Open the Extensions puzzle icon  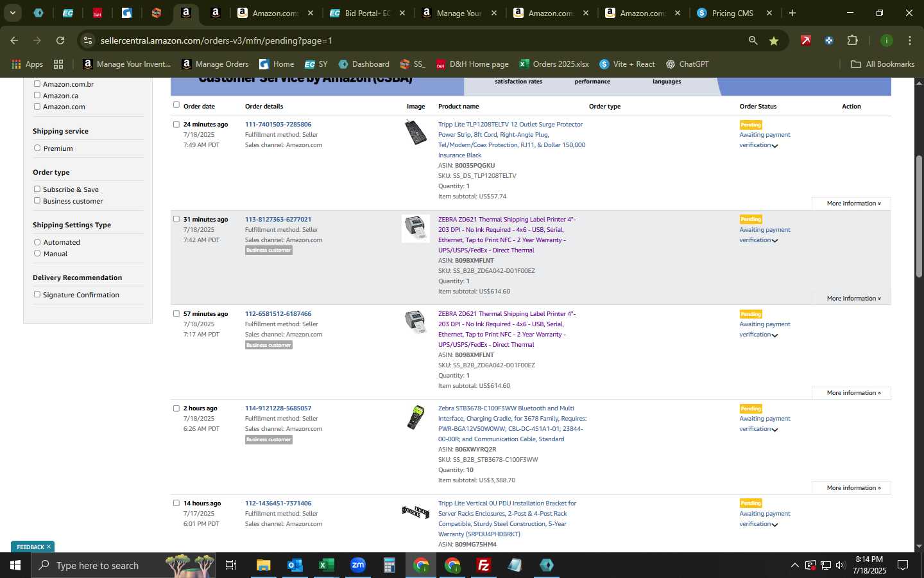click(x=852, y=40)
